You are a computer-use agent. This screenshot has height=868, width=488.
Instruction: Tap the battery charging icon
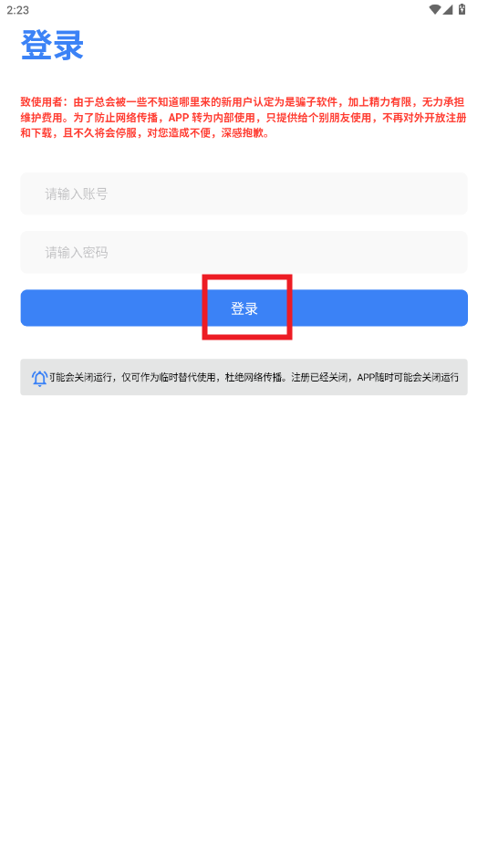462,9
